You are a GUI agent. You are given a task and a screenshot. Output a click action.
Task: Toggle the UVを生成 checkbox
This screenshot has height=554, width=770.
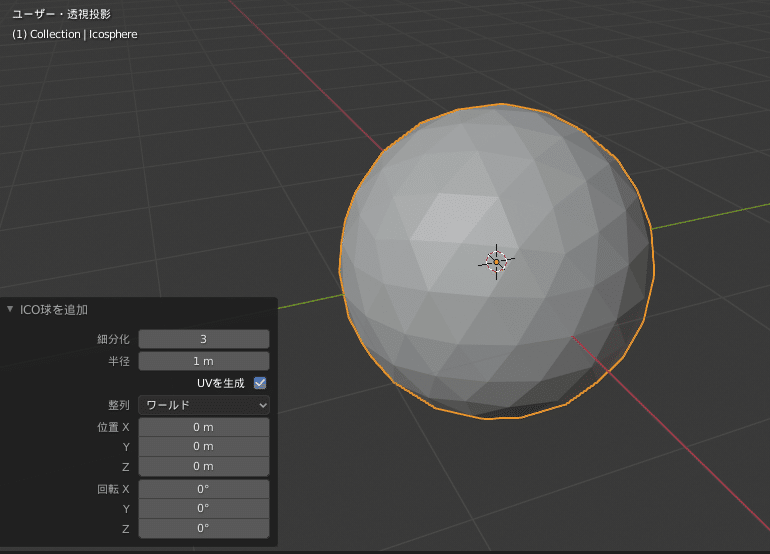click(x=260, y=383)
